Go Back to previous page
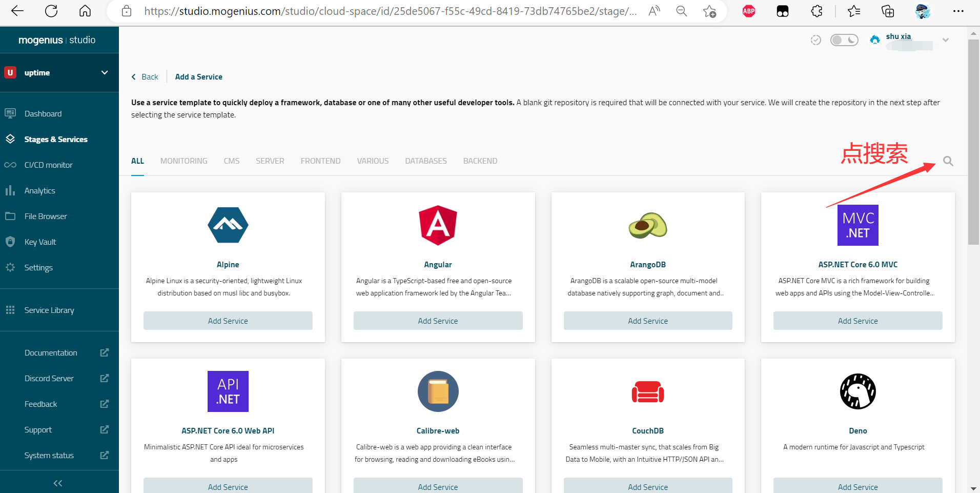980x493 pixels. click(x=145, y=77)
